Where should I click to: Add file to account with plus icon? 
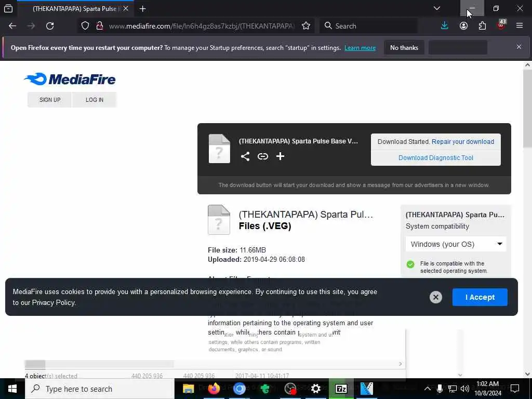click(x=280, y=156)
